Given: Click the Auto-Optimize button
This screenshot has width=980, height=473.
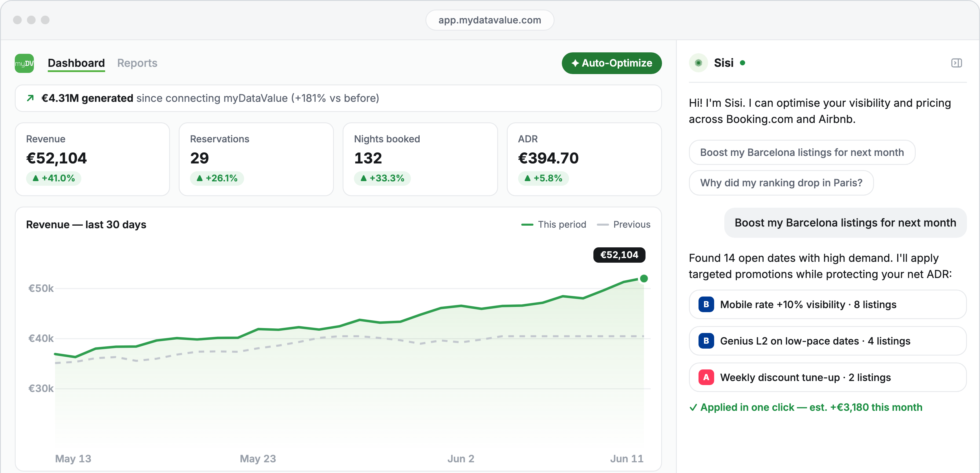Looking at the screenshot, I should (611, 63).
